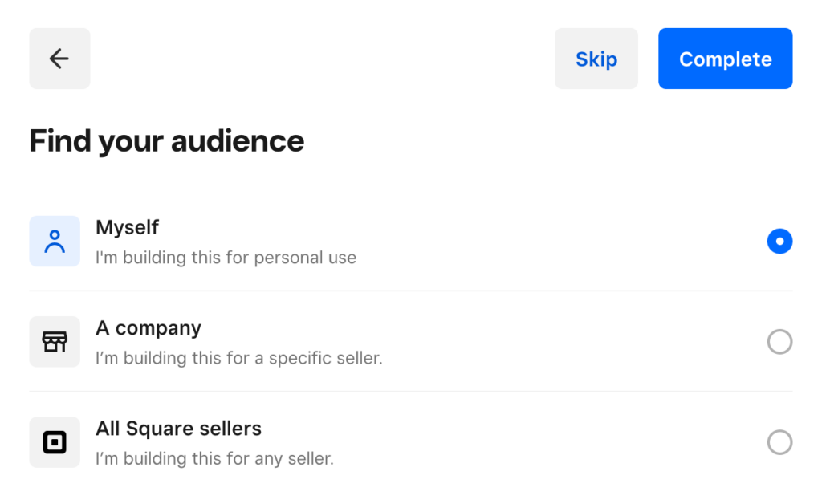Choose the All Square sellers radio button
822x504 pixels.
tap(779, 443)
